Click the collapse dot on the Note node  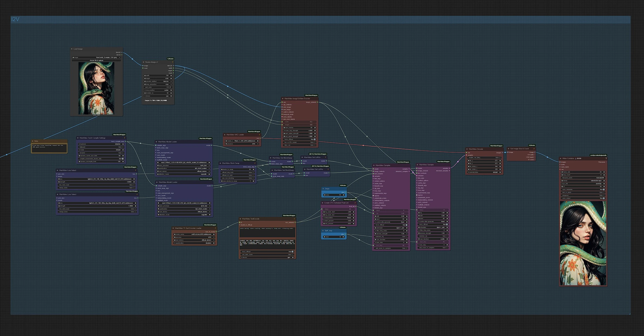33,141
